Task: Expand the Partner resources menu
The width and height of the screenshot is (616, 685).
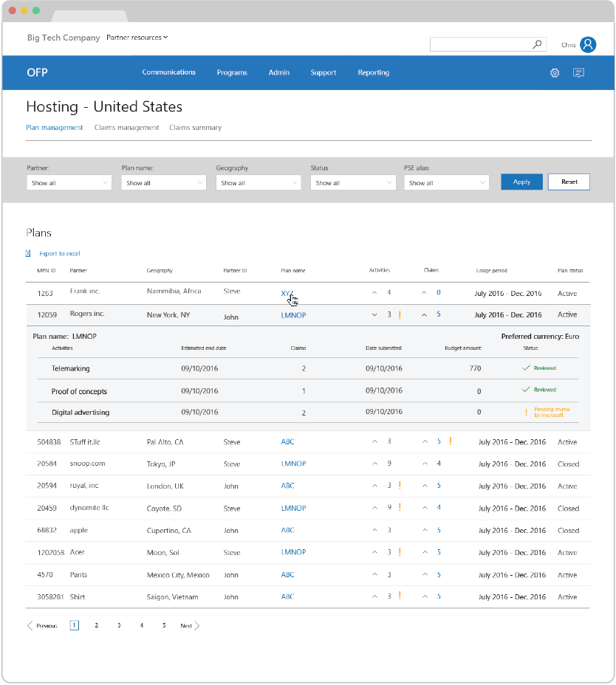Action: tap(137, 38)
